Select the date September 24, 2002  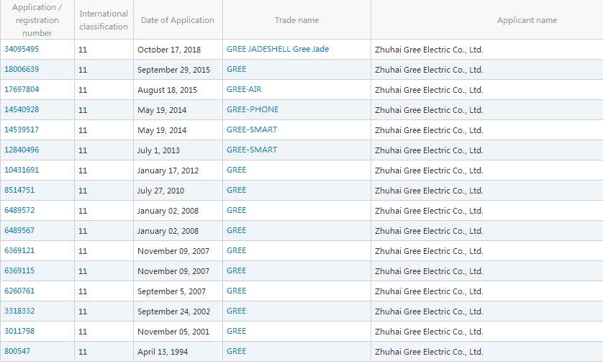tap(173, 311)
